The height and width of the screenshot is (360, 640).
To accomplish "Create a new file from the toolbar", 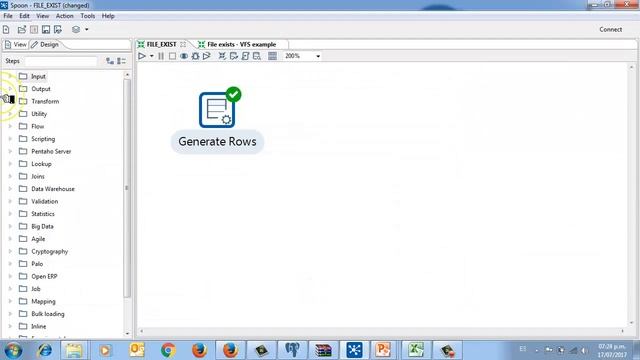I will 6,29.
